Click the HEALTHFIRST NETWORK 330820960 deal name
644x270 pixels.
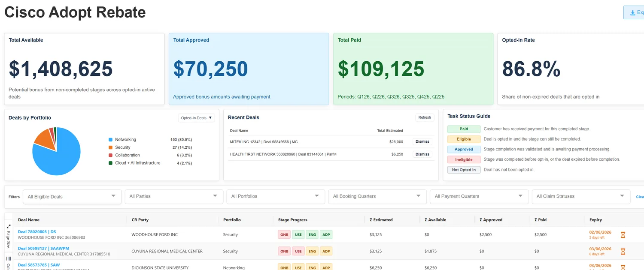(x=283, y=154)
